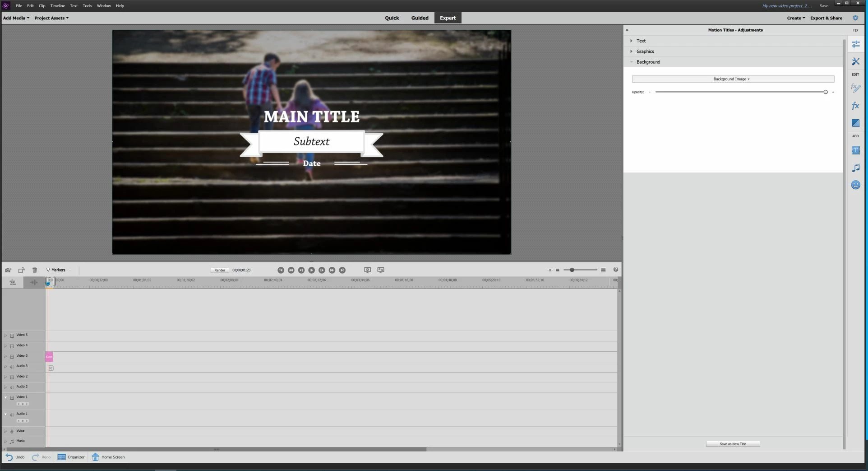The width and height of the screenshot is (868, 471).
Task: Click the Play button
Action: 311,270
